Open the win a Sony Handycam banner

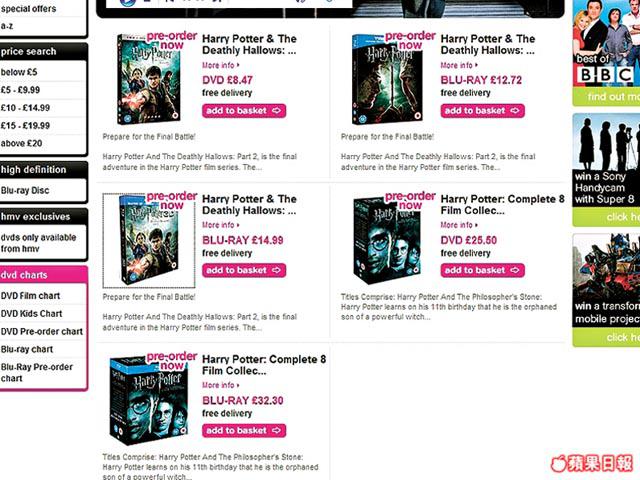[x=606, y=170]
